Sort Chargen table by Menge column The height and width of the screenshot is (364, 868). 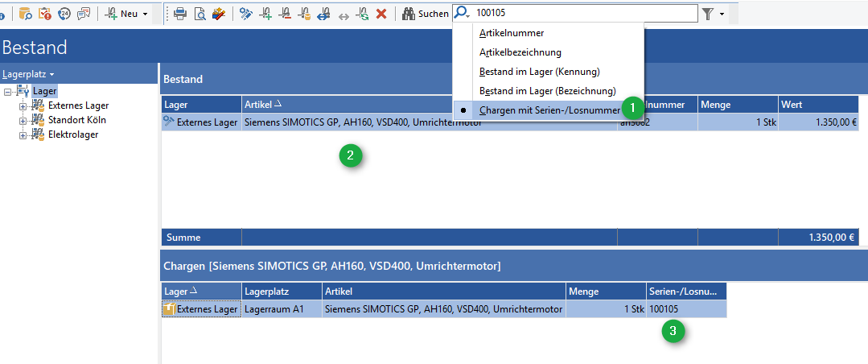[x=607, y=292]
